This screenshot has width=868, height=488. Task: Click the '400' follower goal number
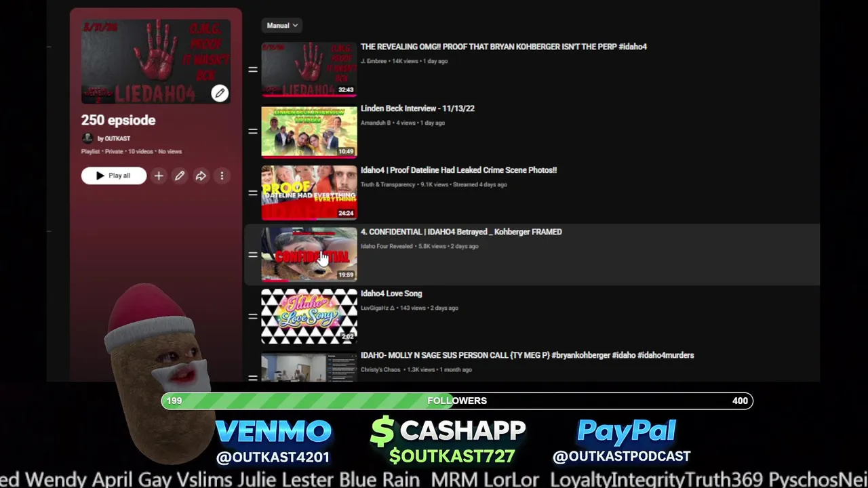pyautogui.click(x=740, y=401)
